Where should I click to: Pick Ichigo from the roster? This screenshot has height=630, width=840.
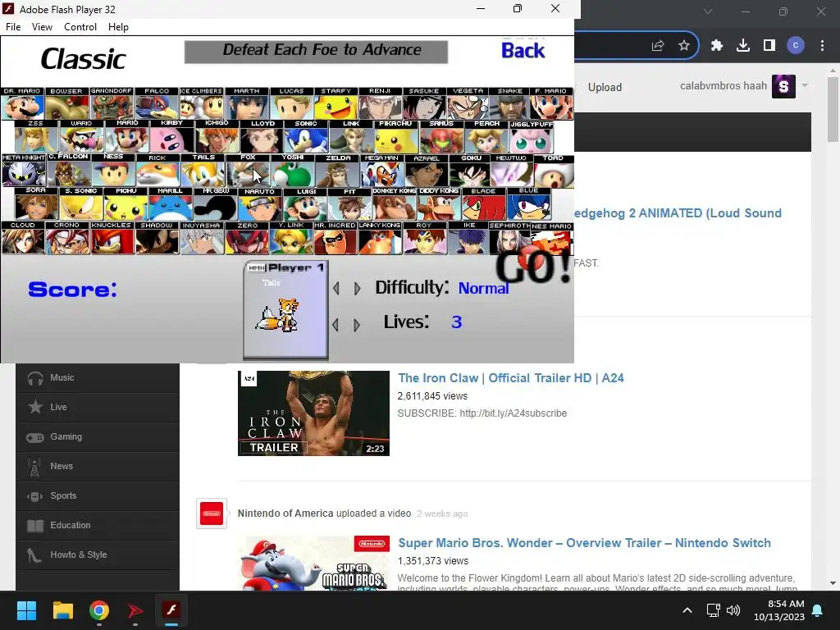point(217,137)
